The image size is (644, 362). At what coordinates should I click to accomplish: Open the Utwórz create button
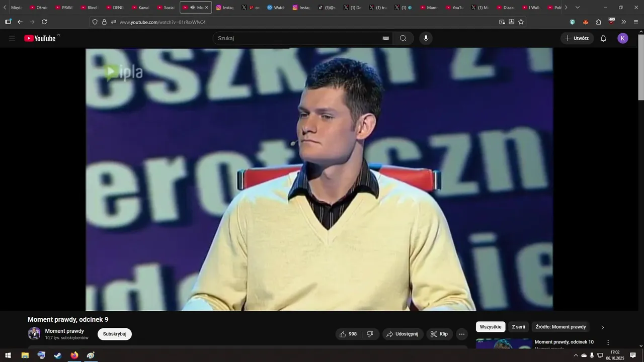pyautogui.click(x=577, y=38)
